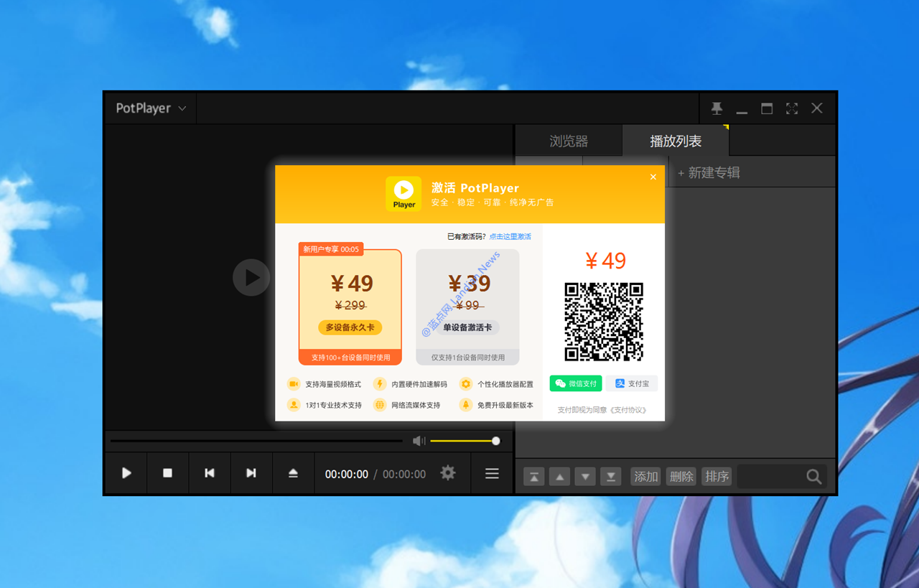Click the 排序 button in playlist
This screenshot has width=919, height=588.
(717, 477)
